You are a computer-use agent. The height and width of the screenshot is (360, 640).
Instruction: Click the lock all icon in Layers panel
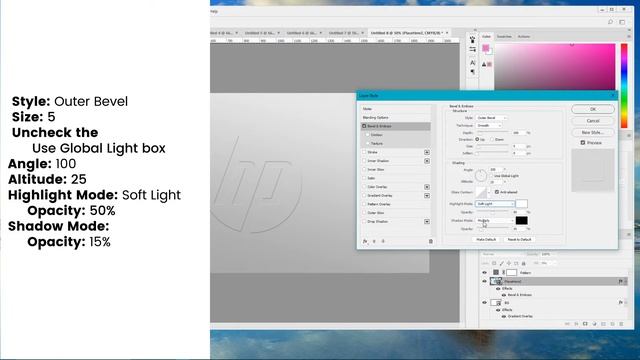point(523,263)
